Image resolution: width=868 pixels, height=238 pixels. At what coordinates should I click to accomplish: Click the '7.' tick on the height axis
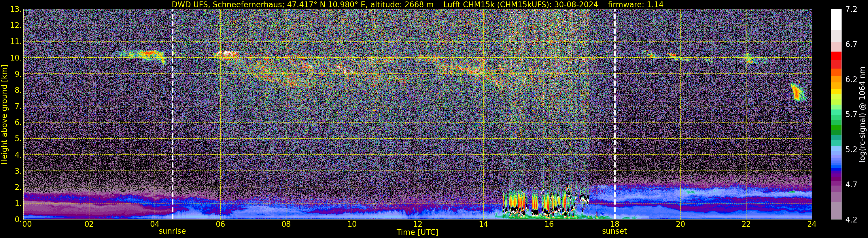click(18, 107)
